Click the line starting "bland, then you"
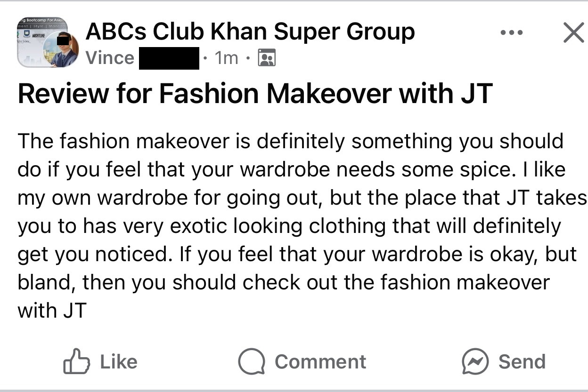The width and height of the screenshot is (588, 392). pyautogui.click(x=283, y=282)
